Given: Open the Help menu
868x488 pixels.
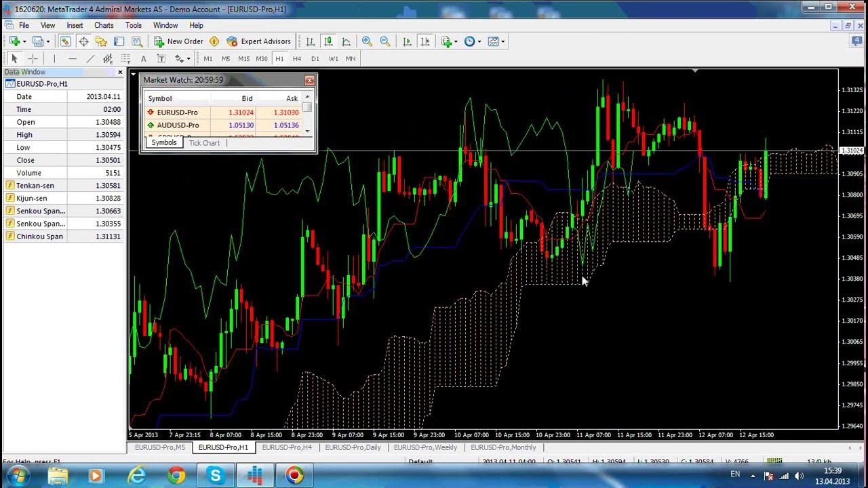Looking at the screenshot, I should (196, 26).
